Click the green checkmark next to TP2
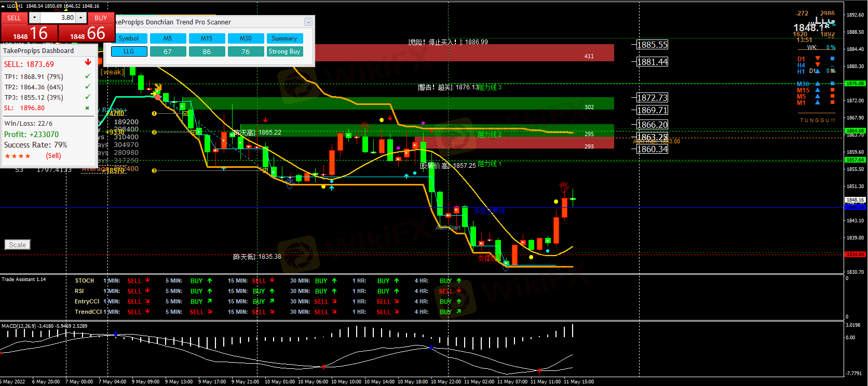 coord(87,87)
